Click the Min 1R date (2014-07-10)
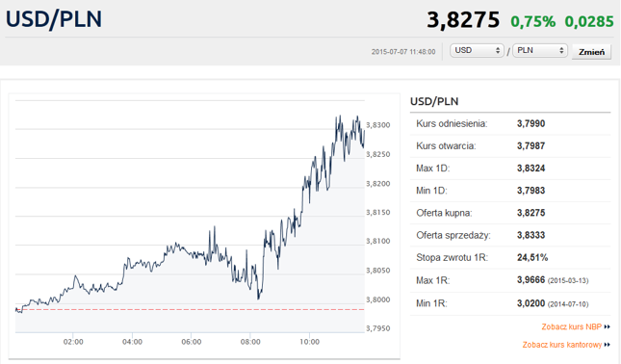 tap(568, 304)
